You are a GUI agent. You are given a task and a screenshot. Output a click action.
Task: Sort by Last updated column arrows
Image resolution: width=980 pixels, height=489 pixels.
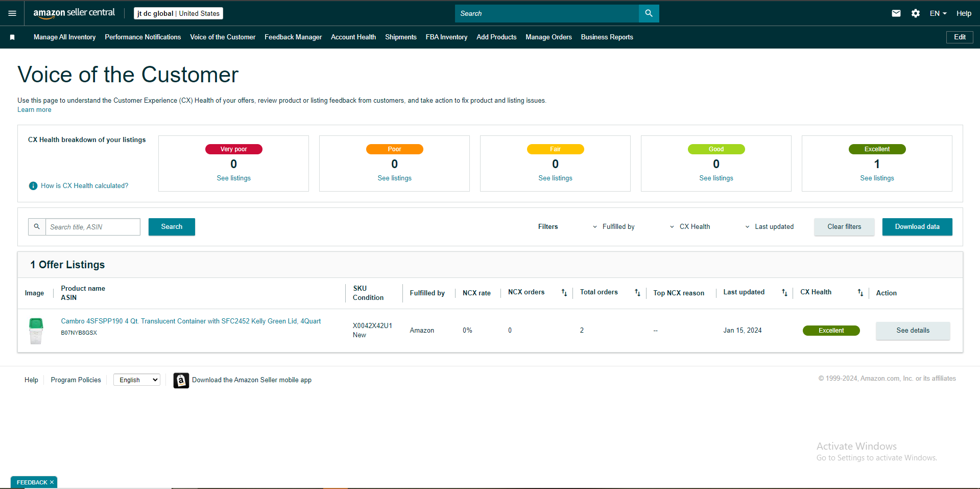click(x=784, y=293)
